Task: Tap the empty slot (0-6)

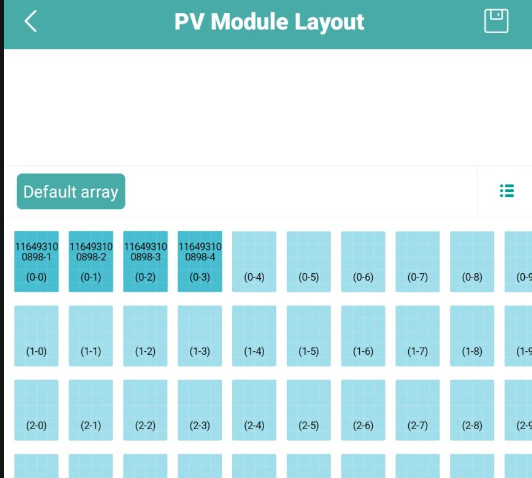Action: coord(363,261)
